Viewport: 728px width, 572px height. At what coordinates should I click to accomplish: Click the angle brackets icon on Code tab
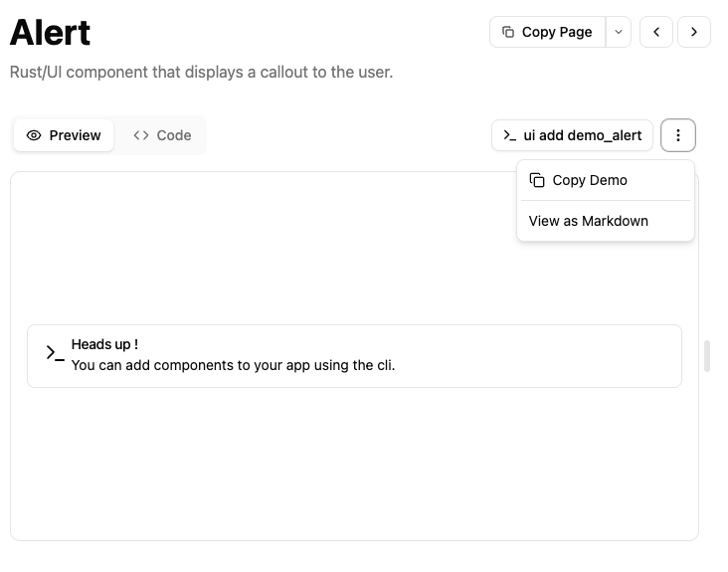[x=141, y=135]
